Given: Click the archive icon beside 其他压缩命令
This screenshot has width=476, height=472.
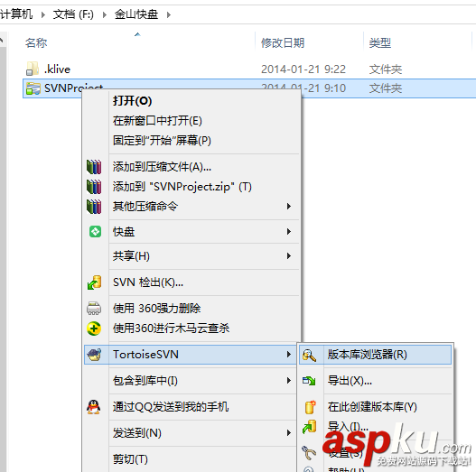Looking at the screenshot, I should click(94, 207).
